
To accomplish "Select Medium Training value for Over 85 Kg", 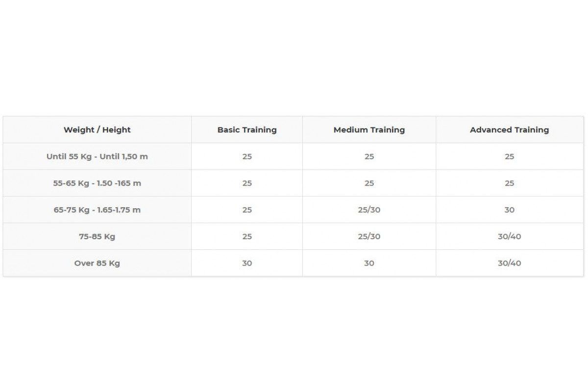I will (369, 263).
